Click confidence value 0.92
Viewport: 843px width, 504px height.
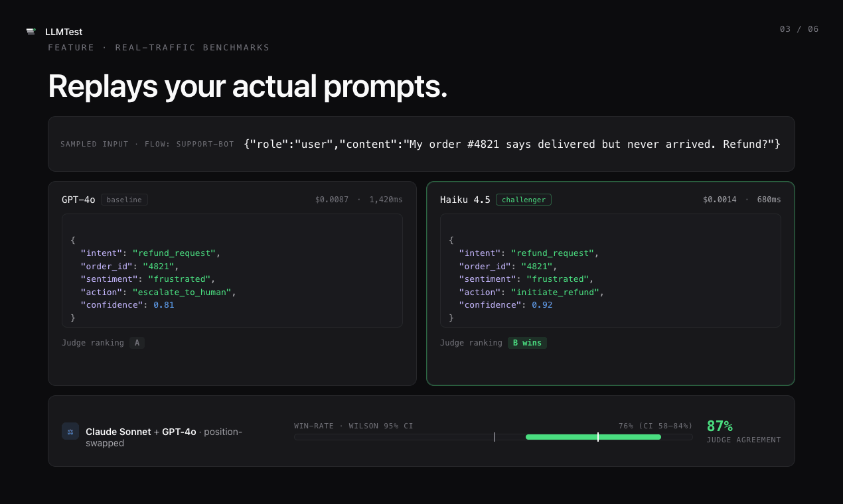pos(542,305)
